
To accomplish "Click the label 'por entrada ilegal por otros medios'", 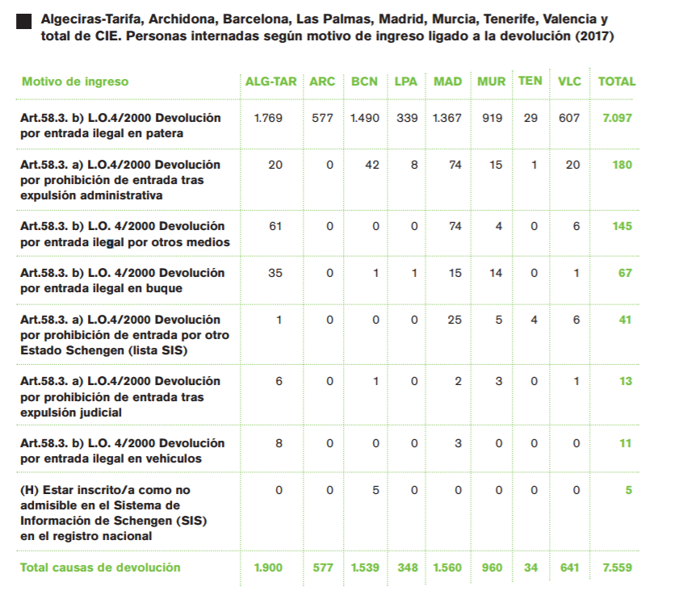I will (x=125, y=242).
